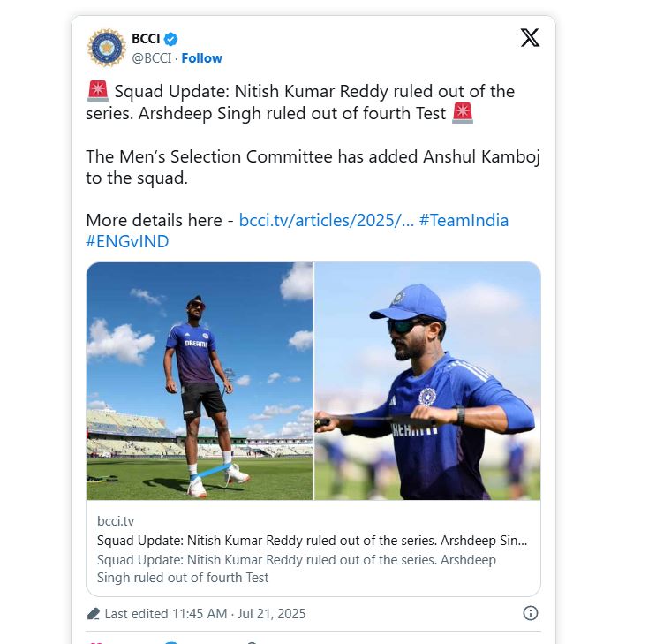This screenshot has width=656, height=644.
Task: Open the right photo of capped player
Action: 427,381
